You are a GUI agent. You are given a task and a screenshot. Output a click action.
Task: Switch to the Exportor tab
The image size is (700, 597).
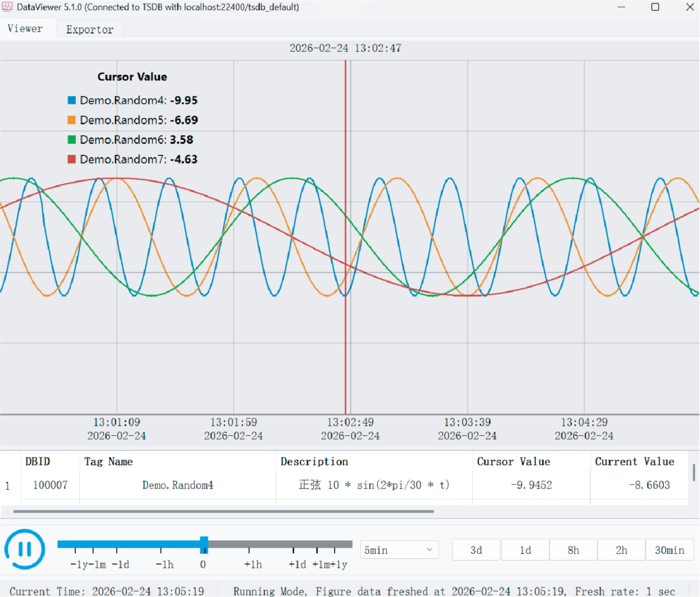tap(90, 29)
